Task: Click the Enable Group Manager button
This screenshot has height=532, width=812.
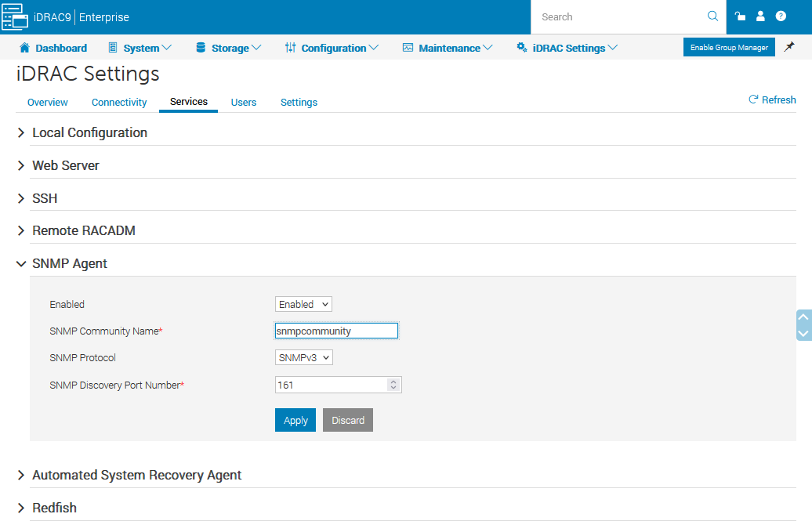Action: pyautogui.click(x=729, y=48)
